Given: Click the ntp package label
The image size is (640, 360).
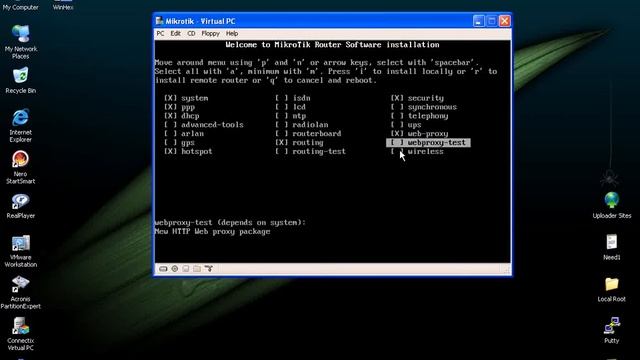Looking at the screenshot, I should (299, 116).
